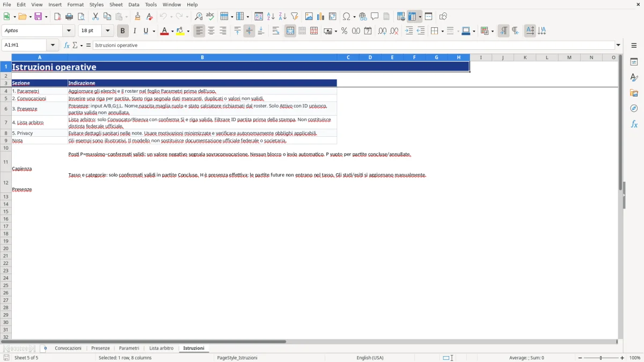Open Print Preview
This screenshot has width=644, height=362.
click(81, 17)
